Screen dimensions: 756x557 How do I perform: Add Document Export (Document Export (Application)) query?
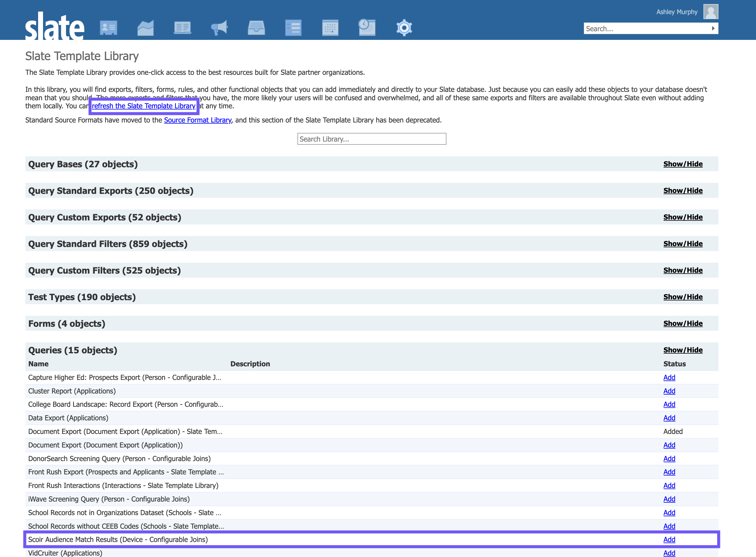tap(669, 445)
